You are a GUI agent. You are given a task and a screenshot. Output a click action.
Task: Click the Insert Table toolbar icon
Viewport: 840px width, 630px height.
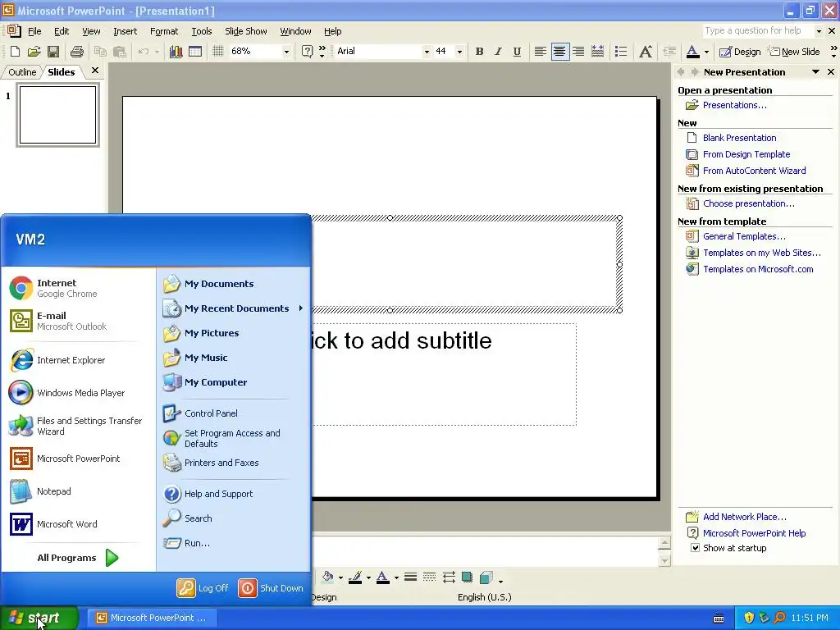(x=195, y=52)
